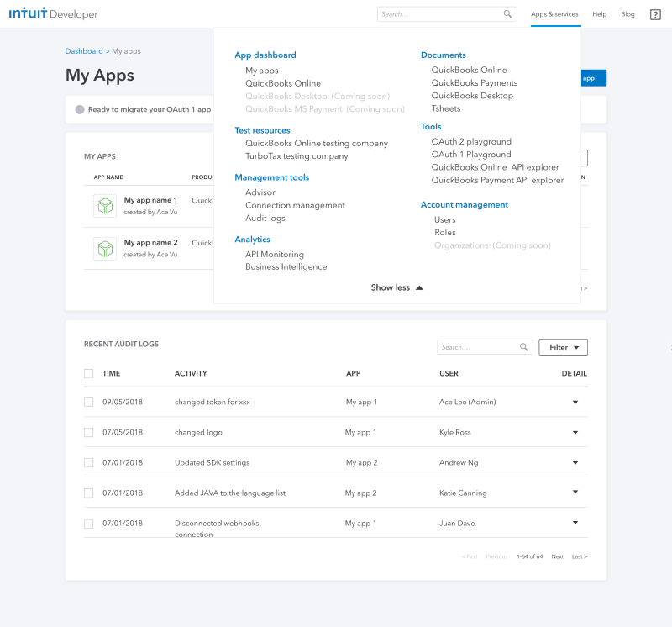This screenshot has height=627, width=672.
Task: Click the Test resources heading link
Action: [262, 130]
